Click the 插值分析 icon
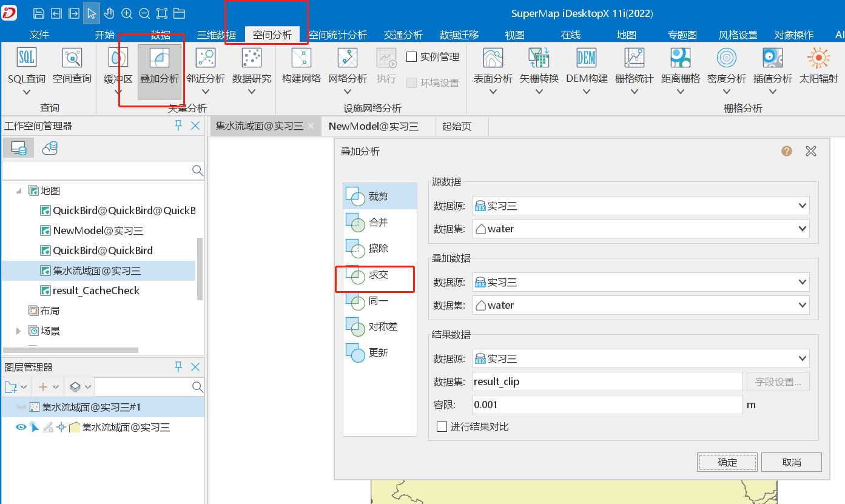Viewport: 845px width, 504px height. [773, 58]
